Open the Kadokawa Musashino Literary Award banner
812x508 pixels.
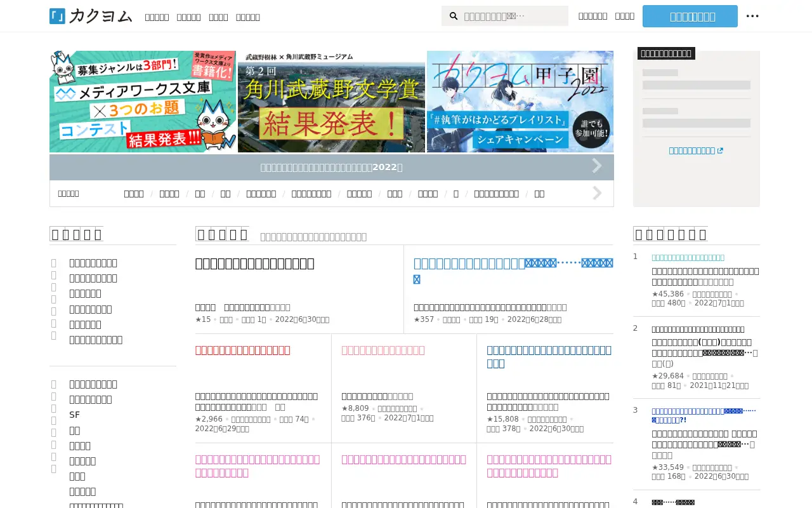pos(331,102)
